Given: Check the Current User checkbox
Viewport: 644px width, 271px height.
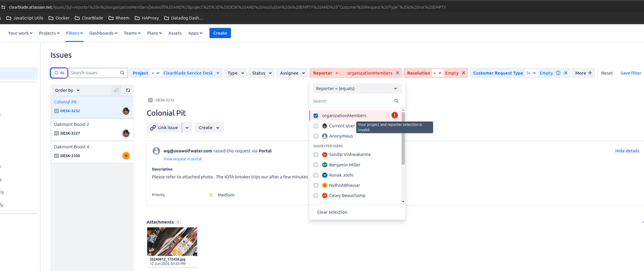Looking at the screenshot, I should click(316, 126).
